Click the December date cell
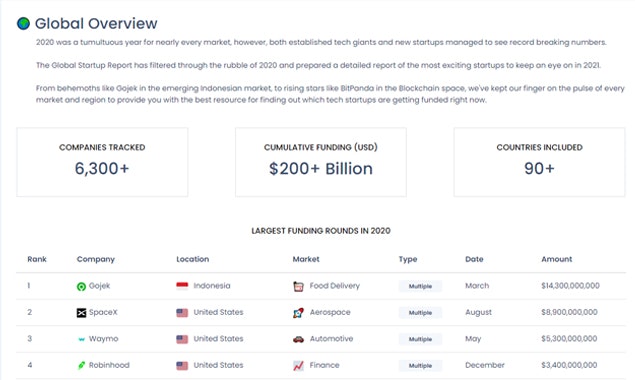The width and height of the screenshot is (635, 380). [x=485, y=365]
